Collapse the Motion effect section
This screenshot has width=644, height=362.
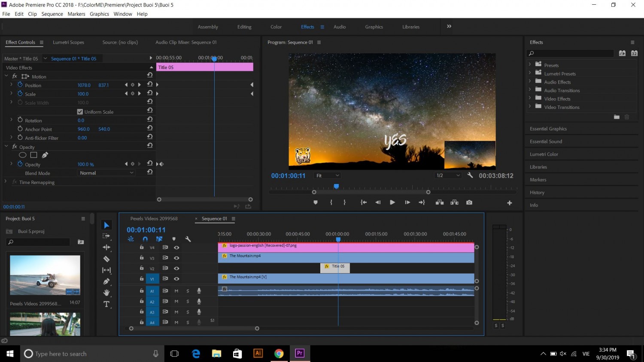(6, 76)
